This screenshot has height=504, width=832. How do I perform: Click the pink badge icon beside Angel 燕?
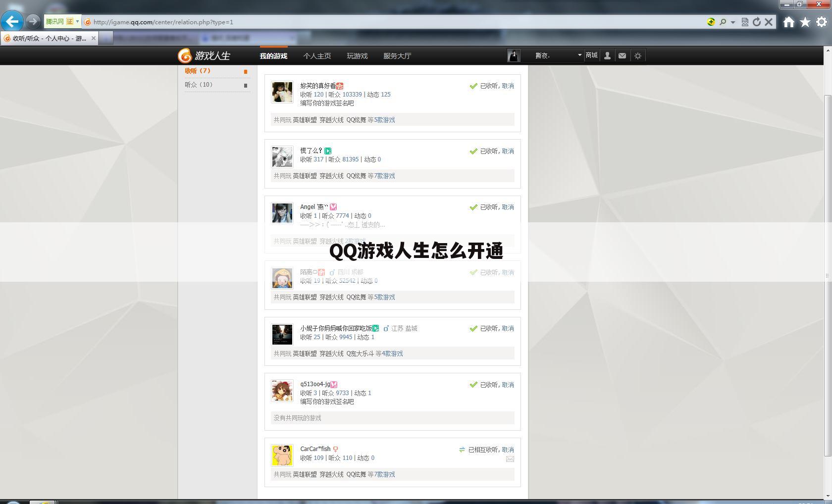333,207
